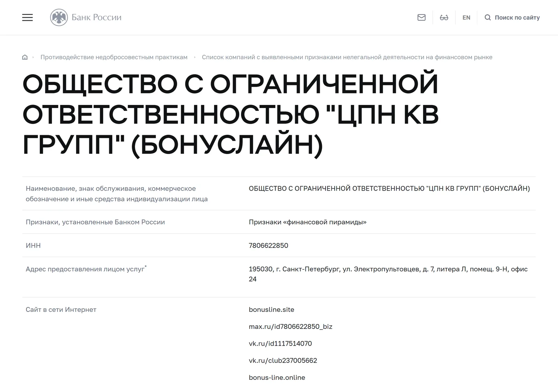Image resolution: width=558 pixels, height=392 pixels.
Task: Click the 'ИНН' row label
Action: pyautogui.click(x=33, y=245)
